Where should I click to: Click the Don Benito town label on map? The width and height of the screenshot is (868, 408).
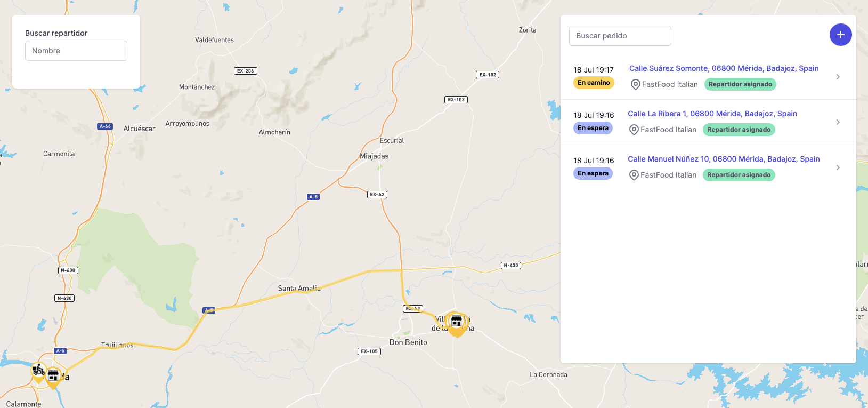tap(408, 342)
